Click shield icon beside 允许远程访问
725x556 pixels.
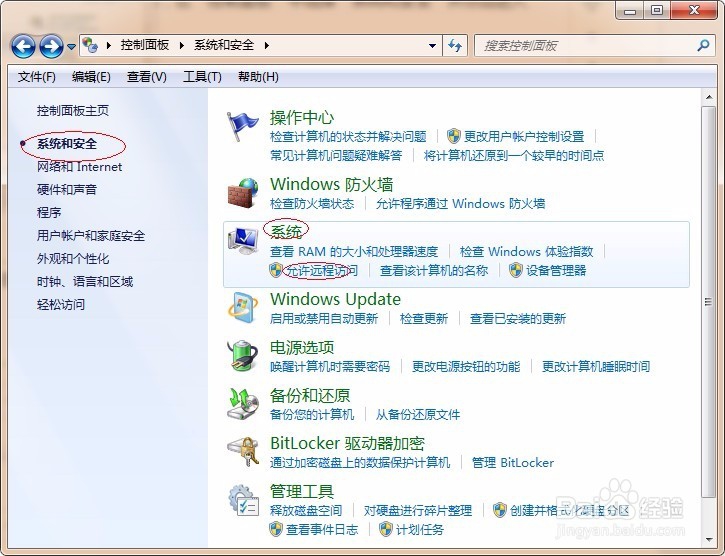pyautogui.click(x=276, y=271)
